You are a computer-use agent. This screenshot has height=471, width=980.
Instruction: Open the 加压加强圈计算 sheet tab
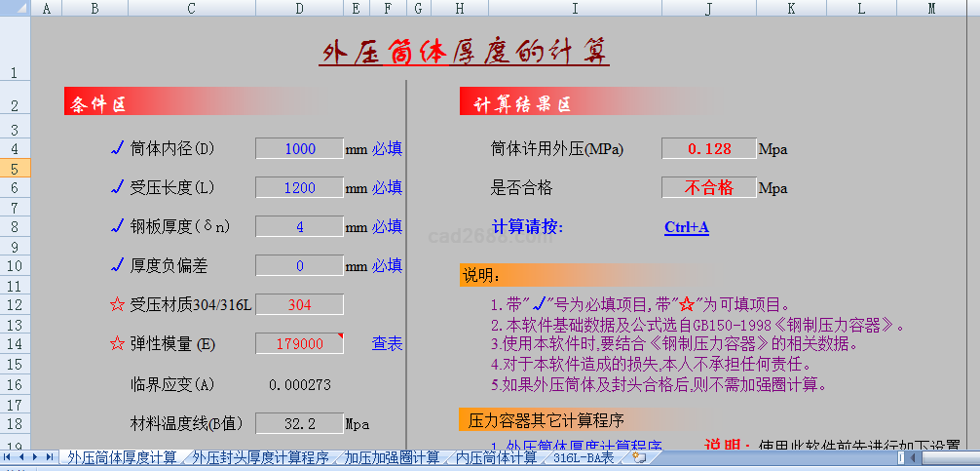click(392, 457)
